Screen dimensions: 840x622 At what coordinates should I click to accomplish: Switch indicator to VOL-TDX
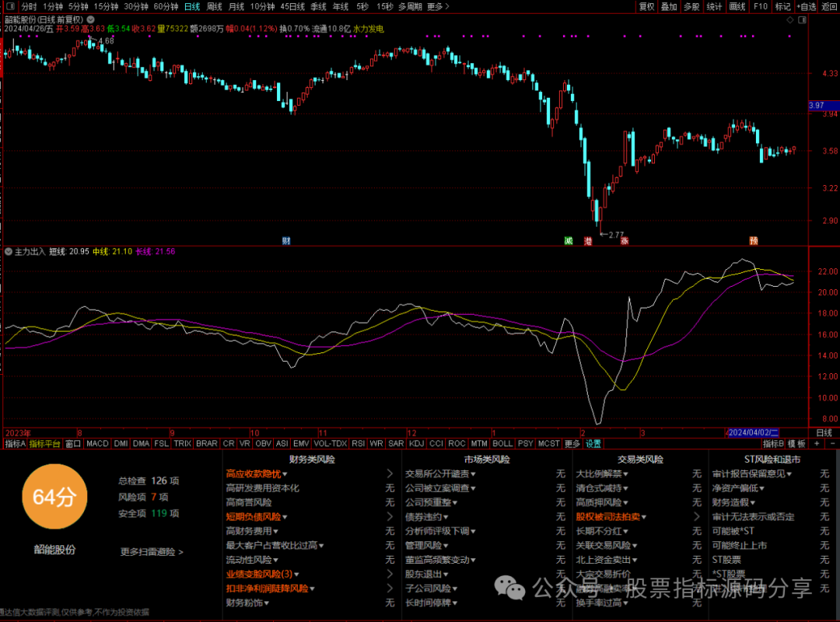(331, 444)
